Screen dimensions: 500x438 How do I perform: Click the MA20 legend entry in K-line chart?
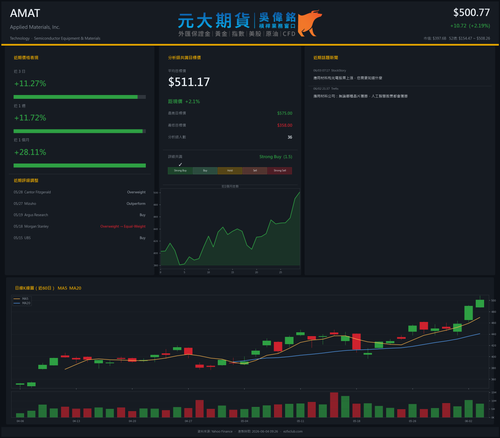click(x=22, y=303)
